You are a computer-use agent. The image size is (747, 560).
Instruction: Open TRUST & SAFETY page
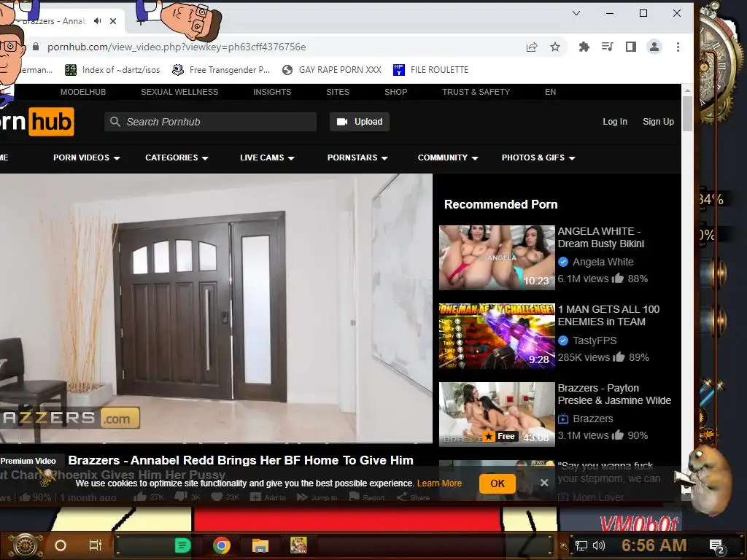pos(476,92)
